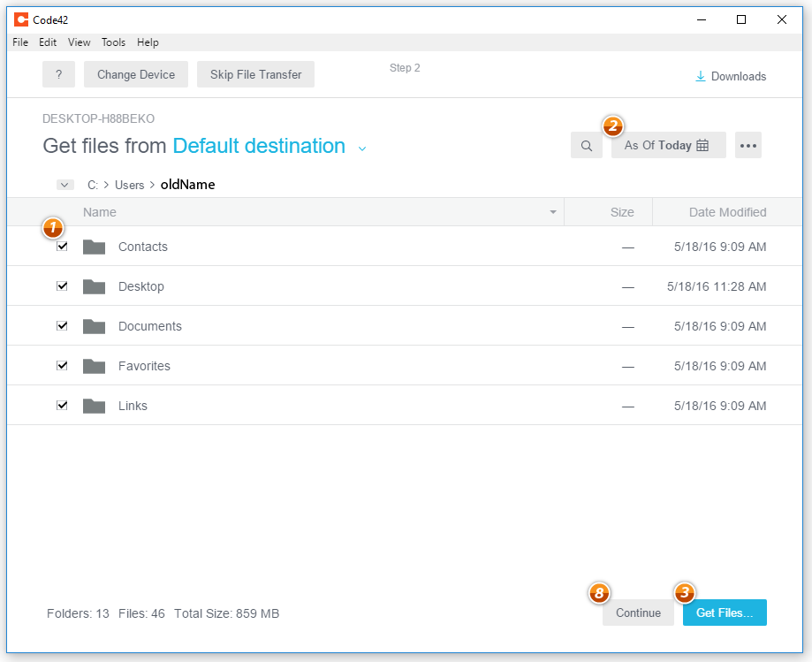Viewport: 812px width, 662px height.
Task: Open the Contacts folder icon
Action: 94,247
